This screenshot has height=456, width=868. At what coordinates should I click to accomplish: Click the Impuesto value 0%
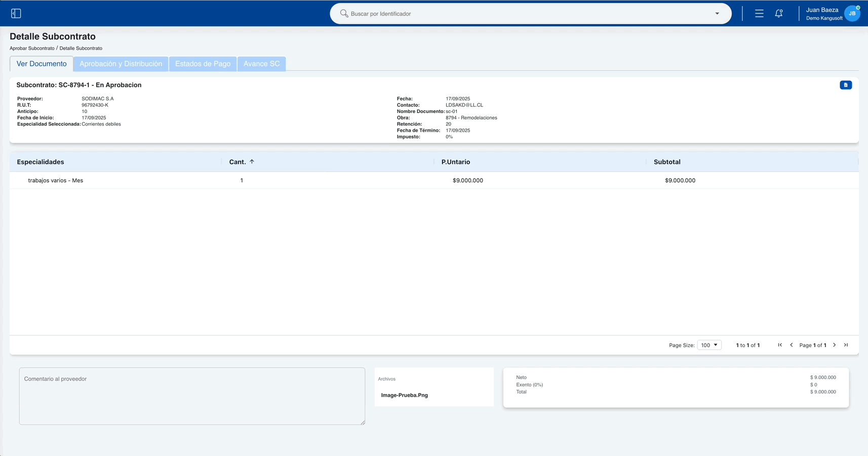point(449,137)
